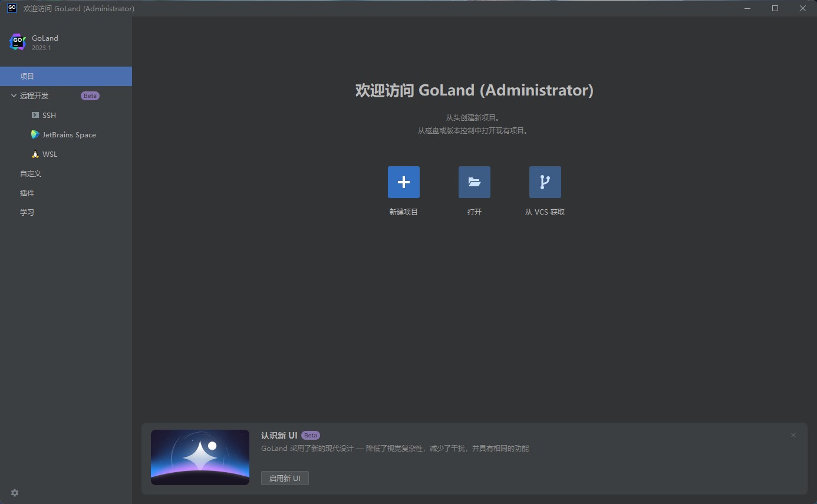
Task: Click the SSH terminal icon
Action: [x=35, y=115]
